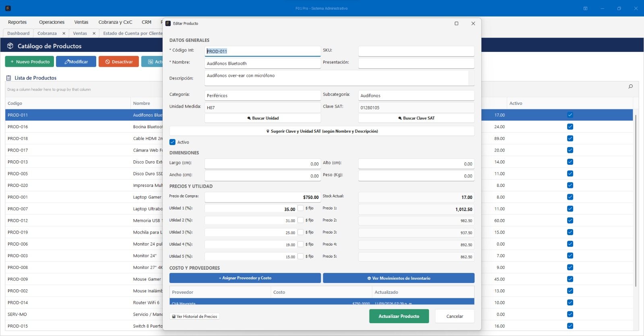Click the Categoría field showing Periféricos

click(x=263, y=95)
